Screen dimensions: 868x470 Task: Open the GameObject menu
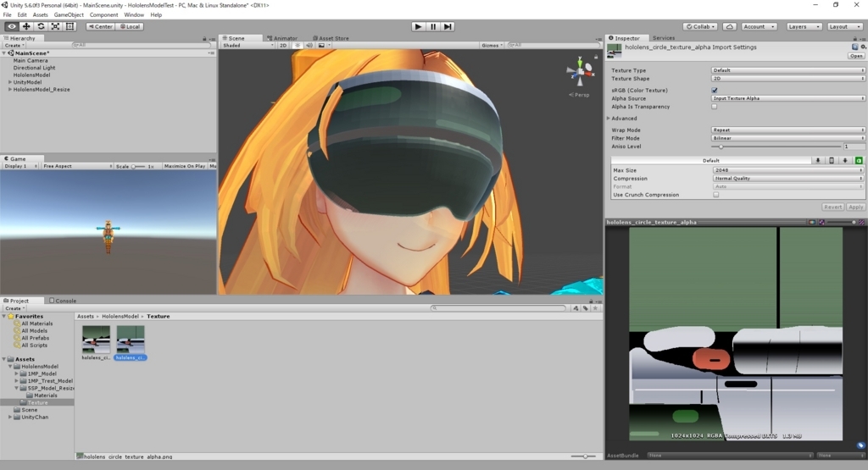click(69, 15)
